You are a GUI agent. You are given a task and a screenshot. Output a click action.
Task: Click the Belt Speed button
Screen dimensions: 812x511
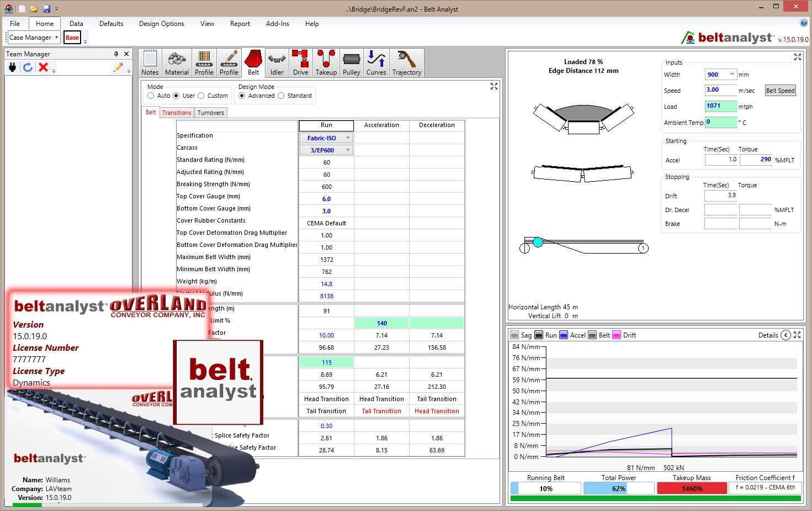pos(780,90)
